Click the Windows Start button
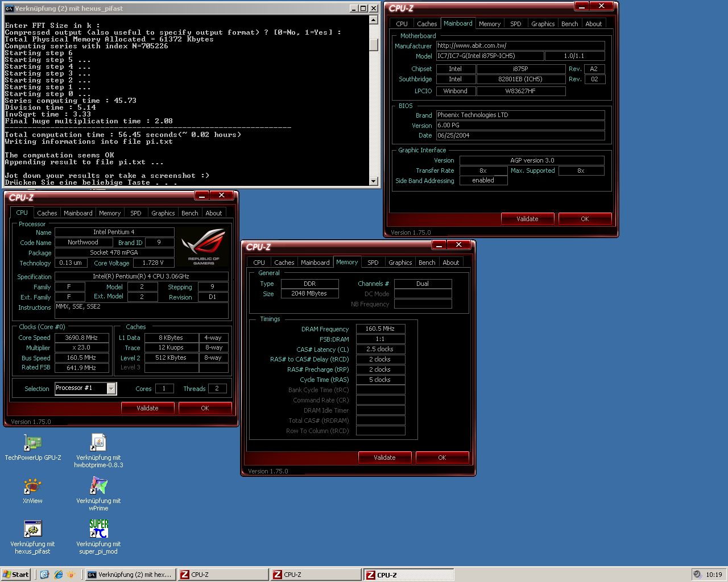 [16, 575]
